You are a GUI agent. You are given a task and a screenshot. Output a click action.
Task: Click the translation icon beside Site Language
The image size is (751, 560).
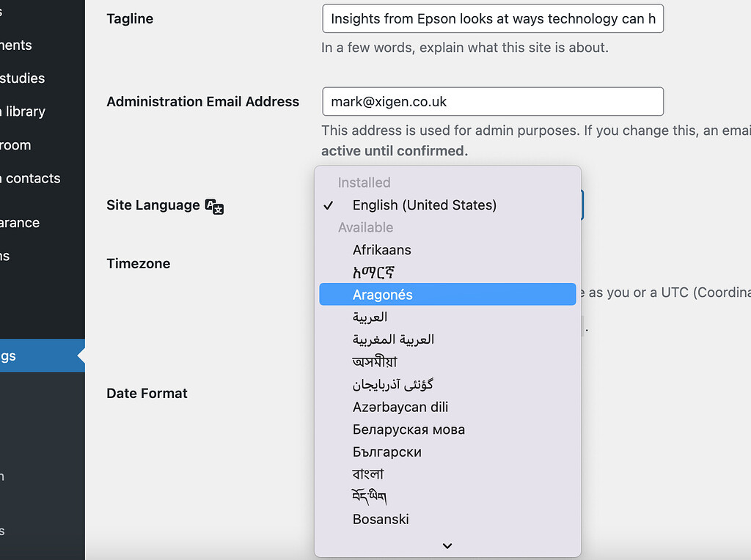point(213,207)
